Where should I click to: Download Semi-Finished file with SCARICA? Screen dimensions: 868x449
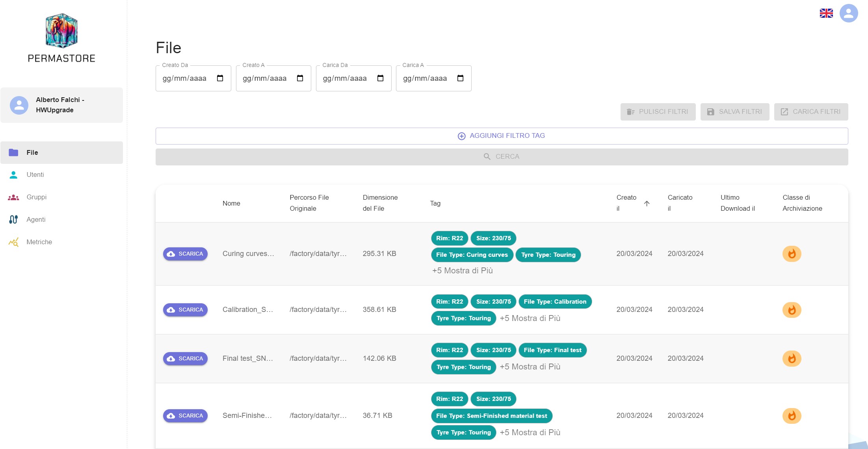pyautogui.click(x=185, y=416)
